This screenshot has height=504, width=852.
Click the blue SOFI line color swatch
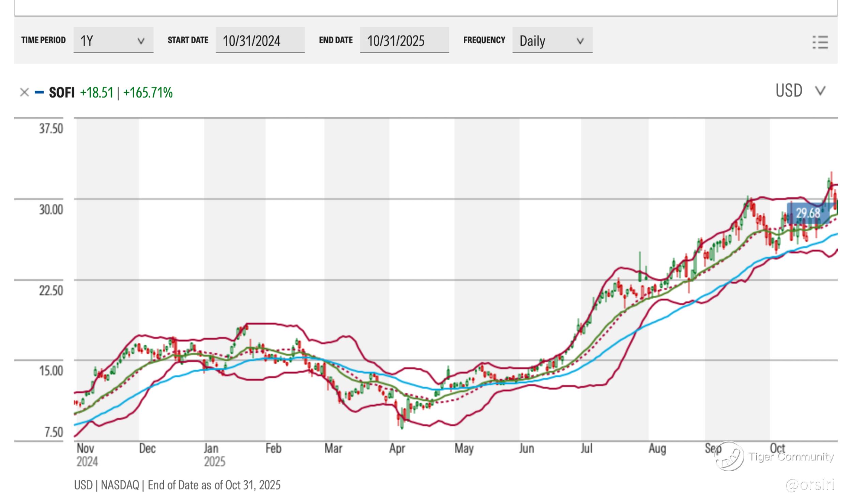39,92
